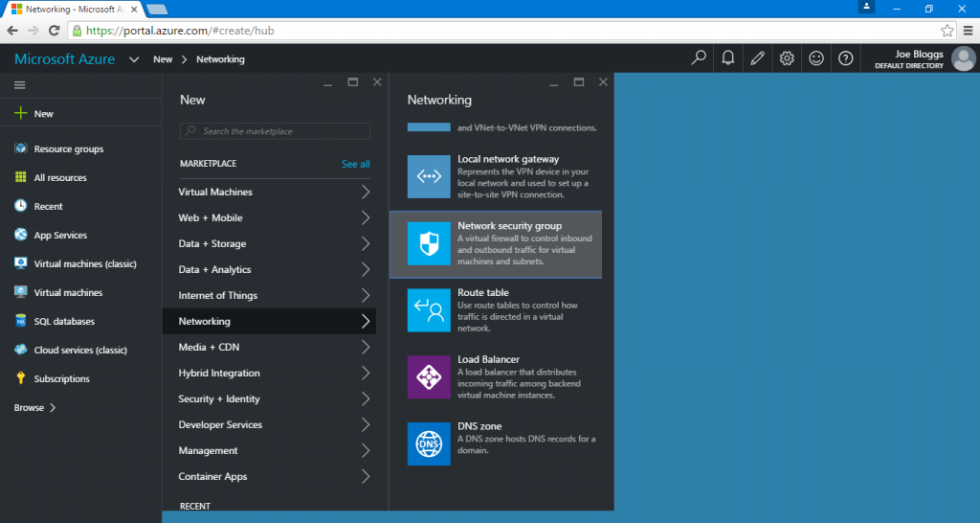Viewport: 980px width, 523px height.
Task: Open the Azure portal search magnifier
Action: 699,58
